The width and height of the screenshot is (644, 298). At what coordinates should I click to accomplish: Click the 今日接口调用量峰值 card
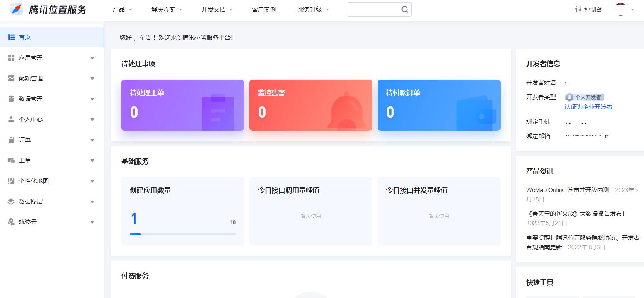tap(311, 211)
